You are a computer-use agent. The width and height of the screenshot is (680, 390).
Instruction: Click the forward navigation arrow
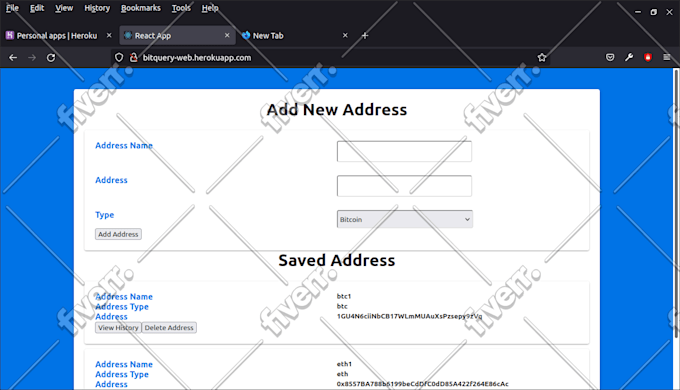[x=32, y=58]
